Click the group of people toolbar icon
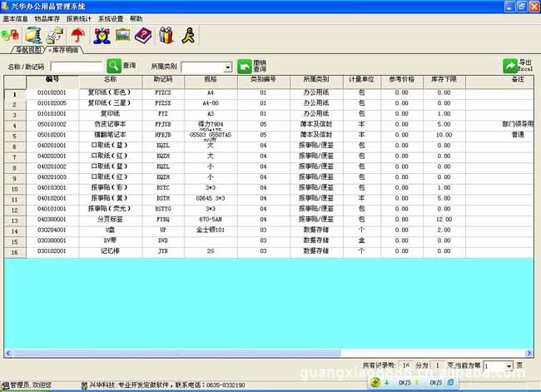Screen dimensions: 541x392 tap(166, 36)
